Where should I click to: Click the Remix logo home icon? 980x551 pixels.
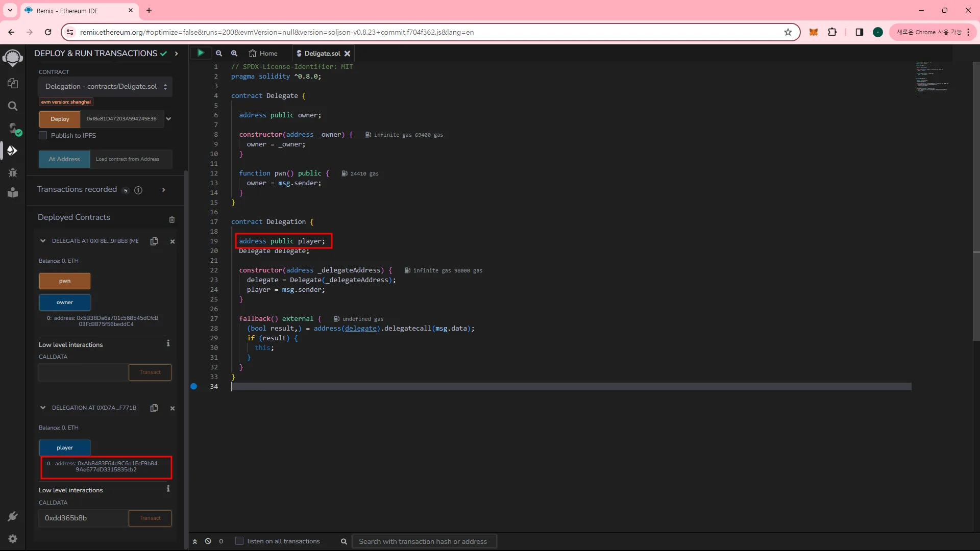coord(13,58)
